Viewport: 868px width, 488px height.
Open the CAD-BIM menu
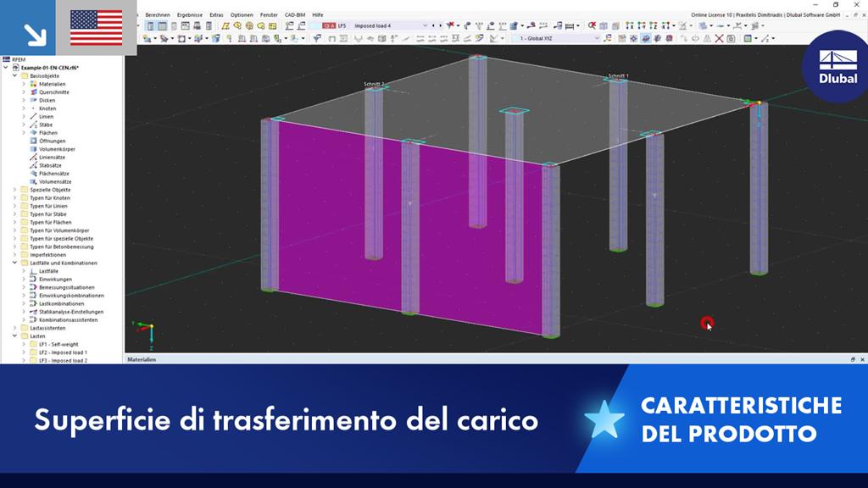294,15
